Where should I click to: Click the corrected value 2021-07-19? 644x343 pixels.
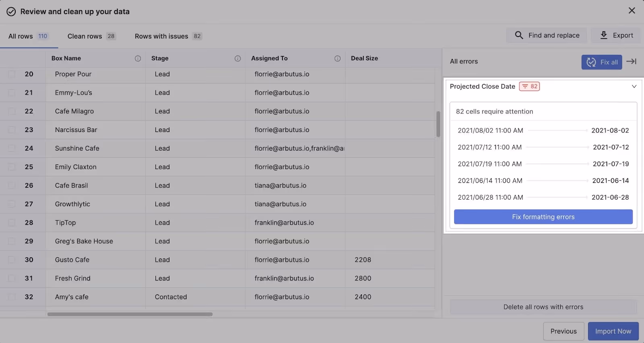[611, 164]
